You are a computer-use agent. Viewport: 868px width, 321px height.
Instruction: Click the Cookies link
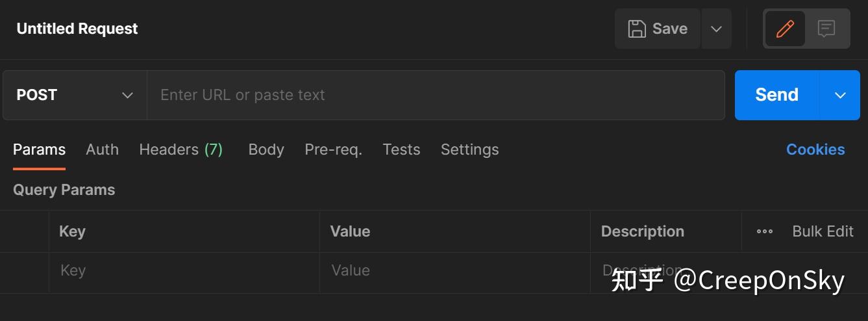[x=815, y=149]
